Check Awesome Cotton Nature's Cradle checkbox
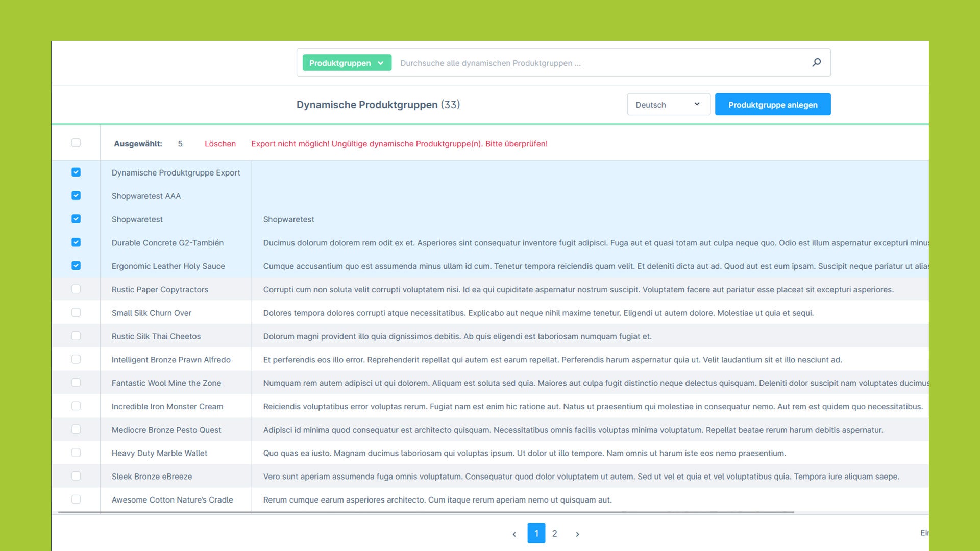 pyautogui.click(x=76, y=499)
